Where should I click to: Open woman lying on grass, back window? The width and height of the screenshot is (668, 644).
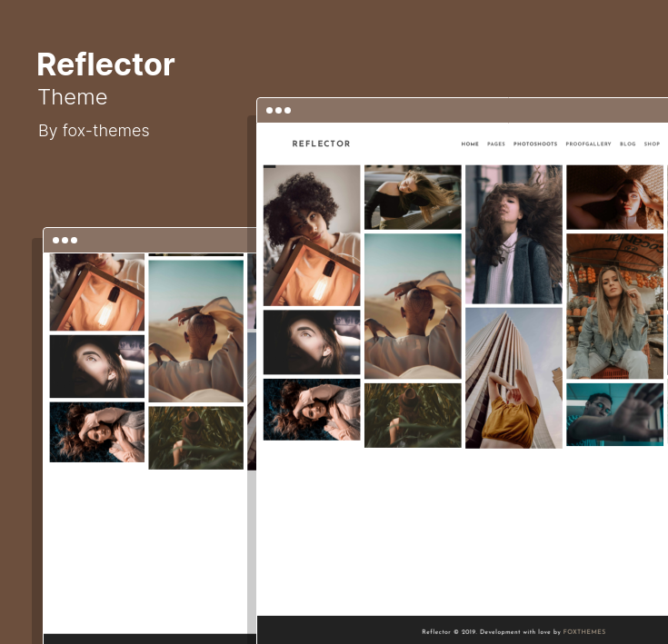(97, 432)
